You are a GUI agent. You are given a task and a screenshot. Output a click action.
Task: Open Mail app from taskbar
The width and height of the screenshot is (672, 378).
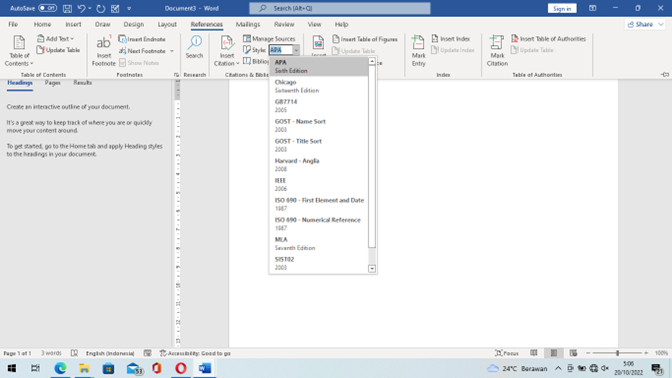pos(134,368)
